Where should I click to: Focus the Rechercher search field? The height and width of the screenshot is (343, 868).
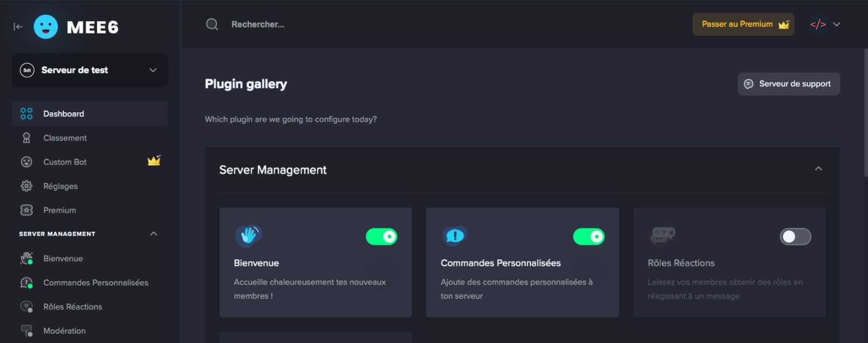(258, 24)
